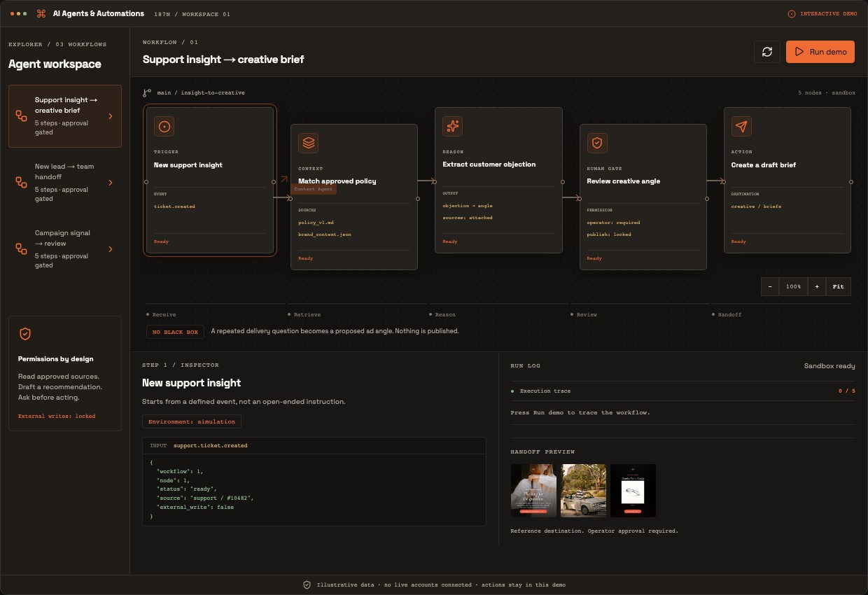Screen dimensions: 868x595
Task: Run the demo with the orange button
Action: tap(820, 52)
